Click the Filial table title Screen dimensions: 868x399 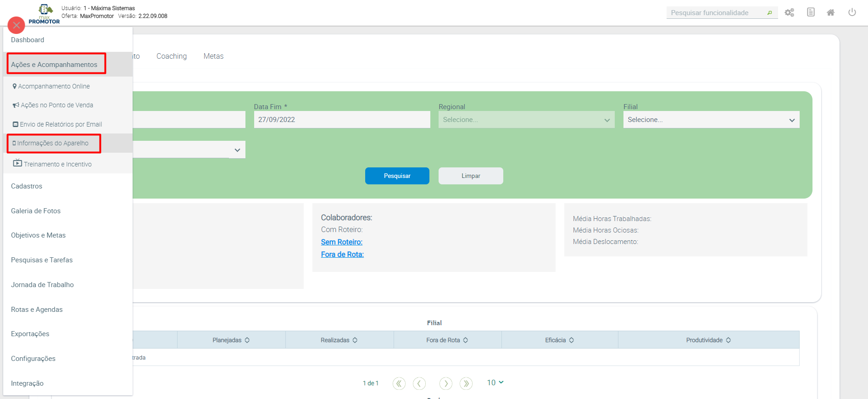[x=434, y=323]
